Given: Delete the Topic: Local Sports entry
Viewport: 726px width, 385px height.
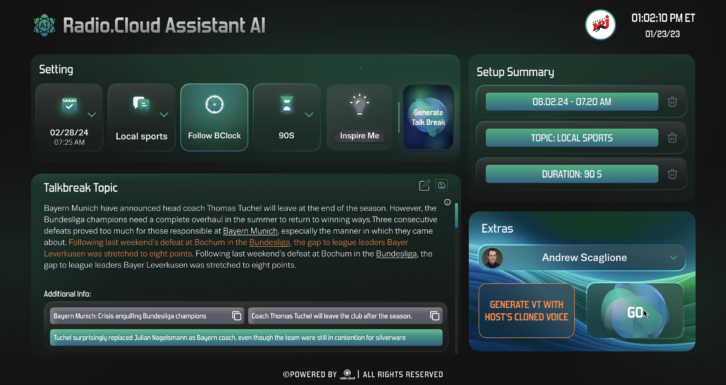Looking at the screenshot, I should click(672, 138).
